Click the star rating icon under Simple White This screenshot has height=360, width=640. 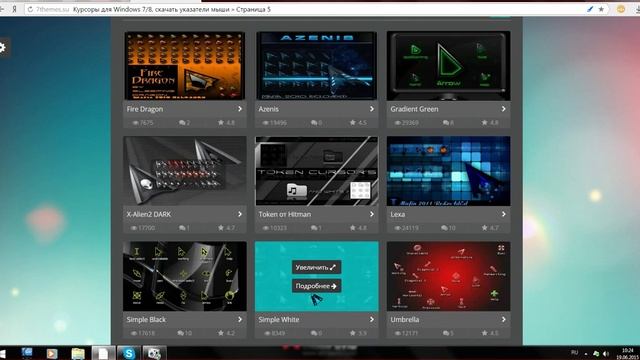click(353, 333)
